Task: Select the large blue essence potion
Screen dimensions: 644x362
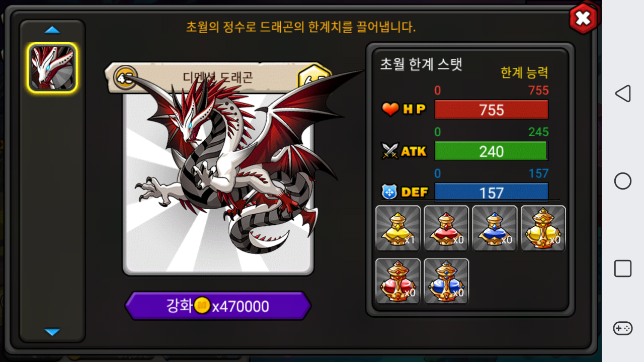Action: [x=446, y=281]
